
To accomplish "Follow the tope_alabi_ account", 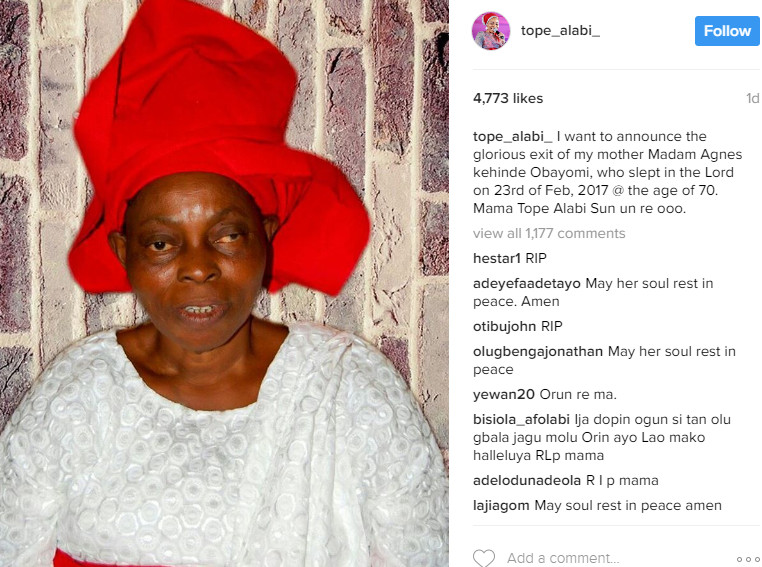I will (x=727, y=31).
